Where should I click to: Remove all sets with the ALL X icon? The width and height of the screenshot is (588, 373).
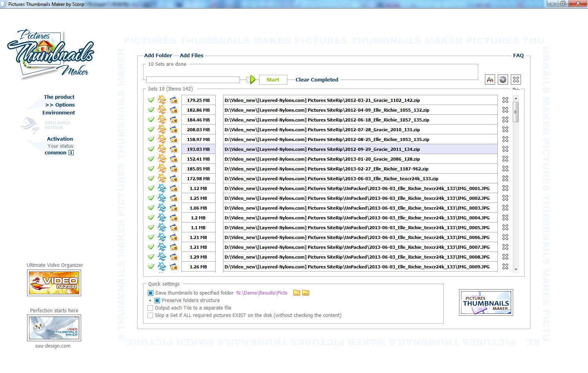coord(516,80)
